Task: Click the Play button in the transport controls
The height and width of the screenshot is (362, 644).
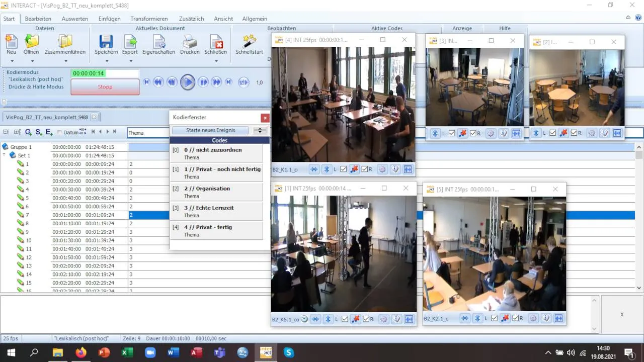Action: (x=187, y=82)
